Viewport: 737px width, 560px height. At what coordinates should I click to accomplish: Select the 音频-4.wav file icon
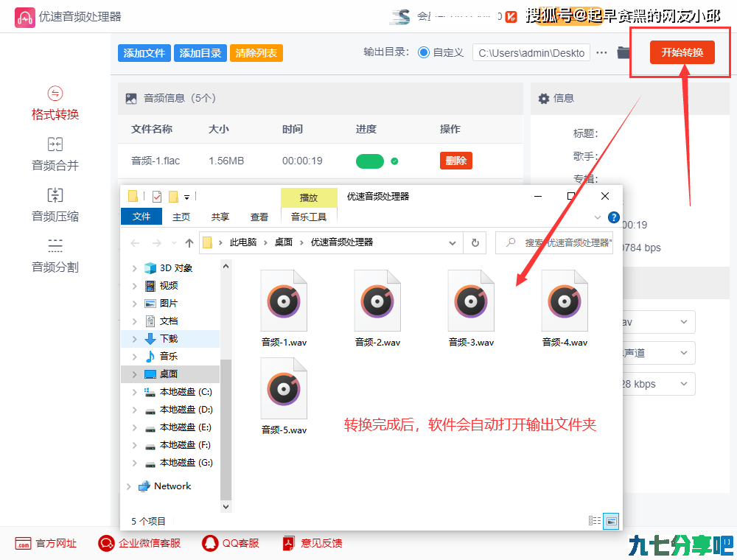tap(565, 301)
